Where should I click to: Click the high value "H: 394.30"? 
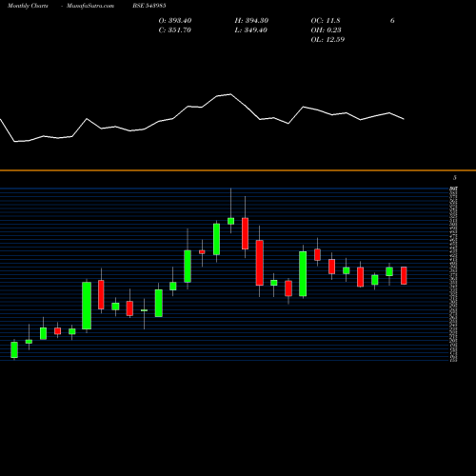[251, 21]
